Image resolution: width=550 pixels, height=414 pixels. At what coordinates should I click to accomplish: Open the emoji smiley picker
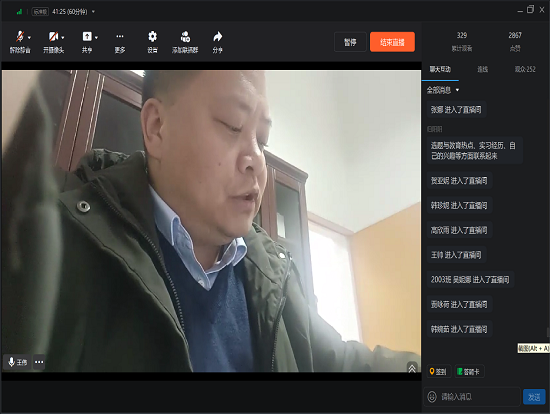(x=432, y=397)
